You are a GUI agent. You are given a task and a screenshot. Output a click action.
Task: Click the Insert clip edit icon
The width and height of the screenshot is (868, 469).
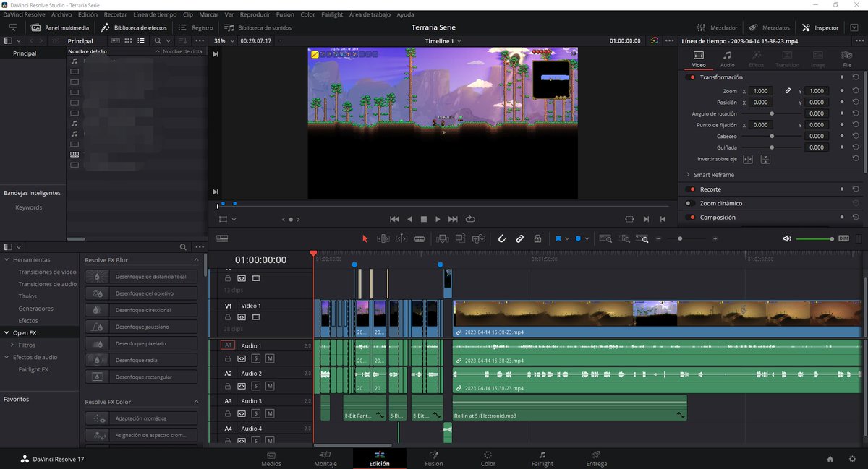click(442, 238)
